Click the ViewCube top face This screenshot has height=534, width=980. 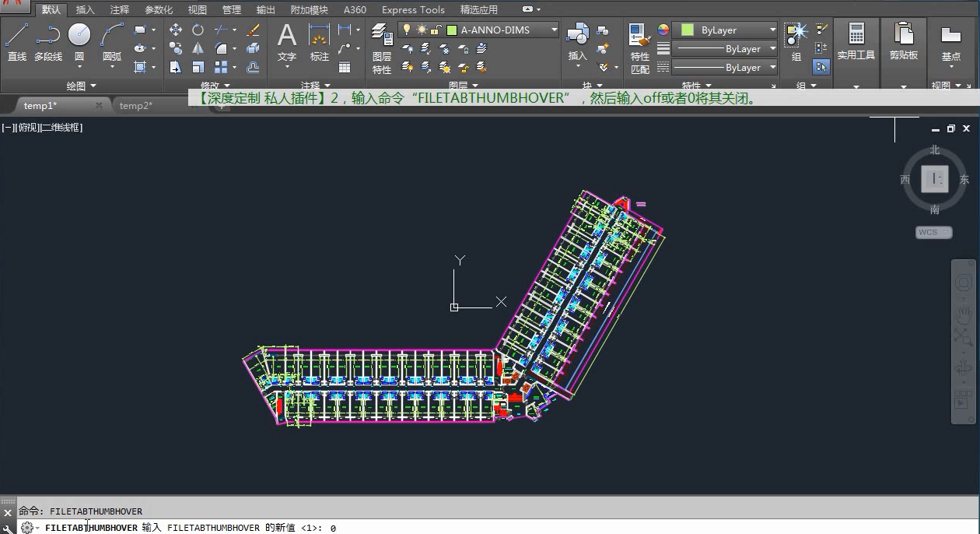934,179
